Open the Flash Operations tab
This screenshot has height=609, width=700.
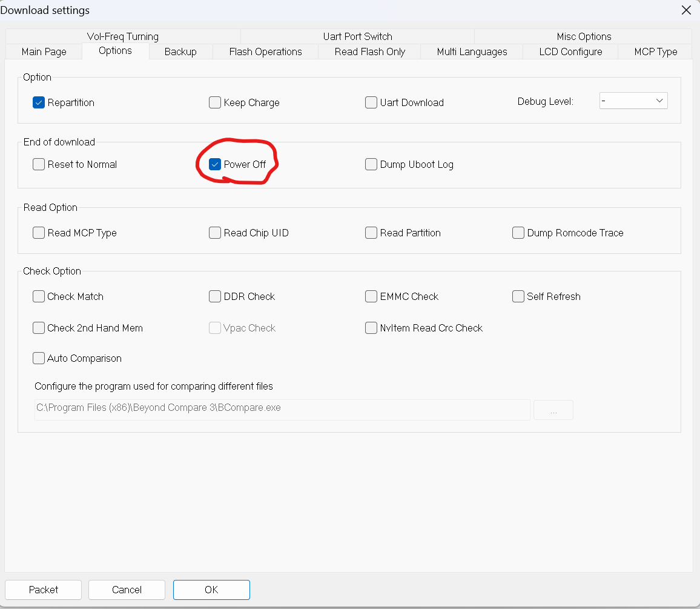click(x=265, y=52)
